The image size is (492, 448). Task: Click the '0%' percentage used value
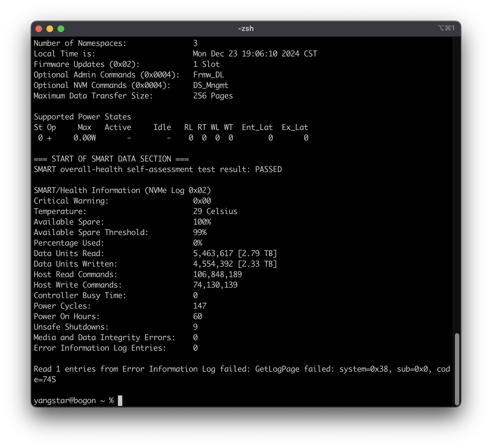pyautogui.click(x=198, y=243)
